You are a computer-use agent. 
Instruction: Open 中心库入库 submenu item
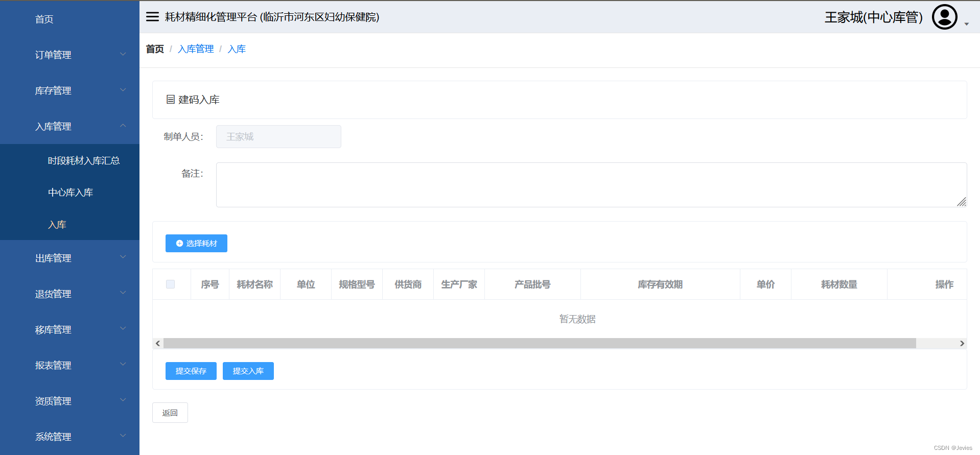pyautogui.click(x=69, y=193)
